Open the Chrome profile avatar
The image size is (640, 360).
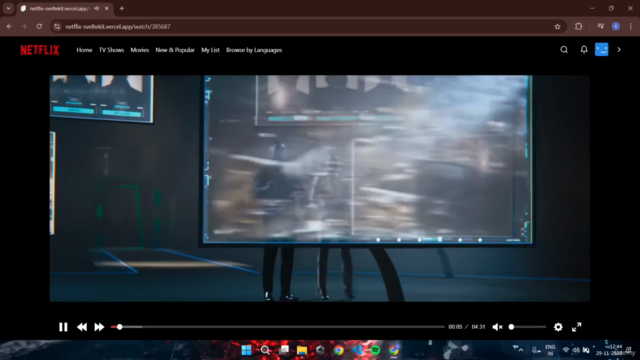pyautogui.click(x=616, y=27)
